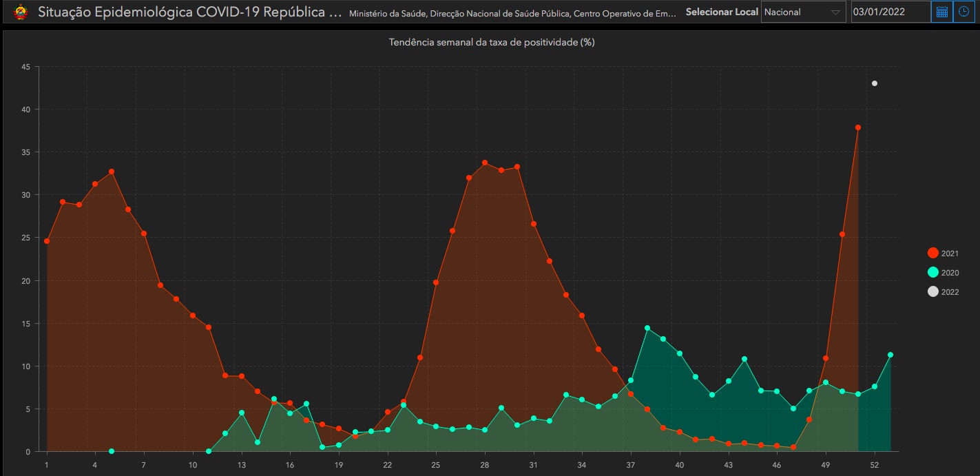This screenshot has width=980, height=476.
Task: Click the clock icon beside the calendar
Action: tap(963, 12)
